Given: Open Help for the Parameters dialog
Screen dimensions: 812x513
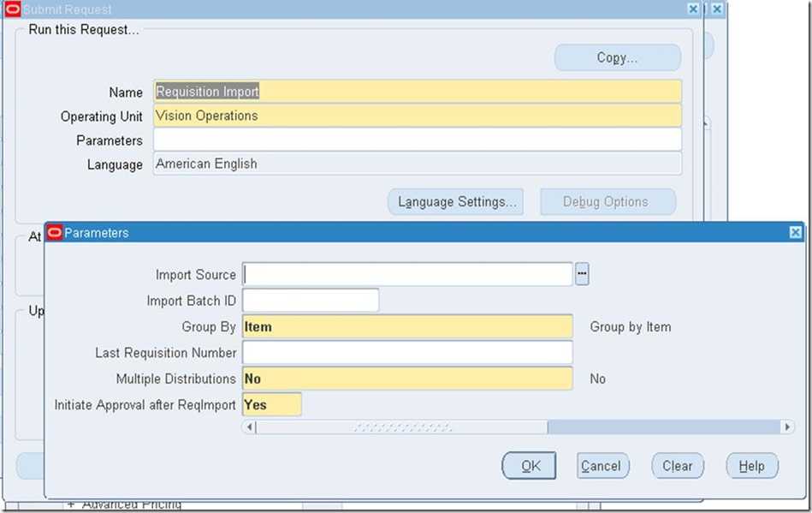Looking at the screenshot, I should 752,466.
